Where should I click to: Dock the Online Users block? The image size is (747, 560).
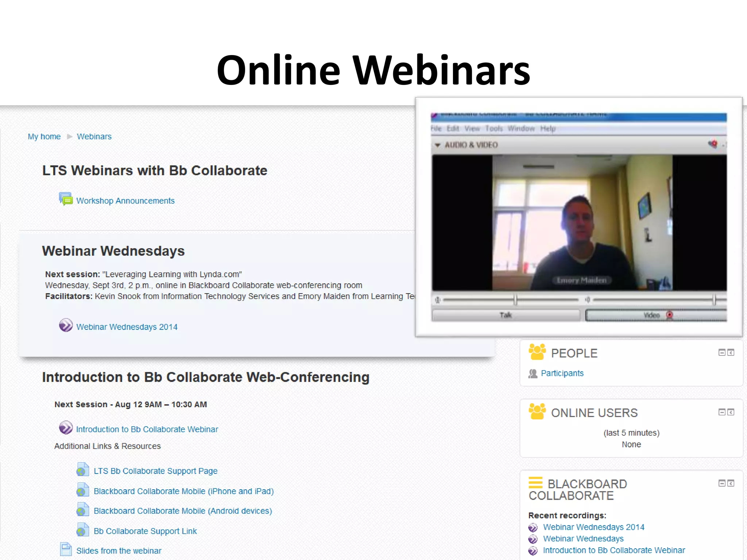(731, 412)
